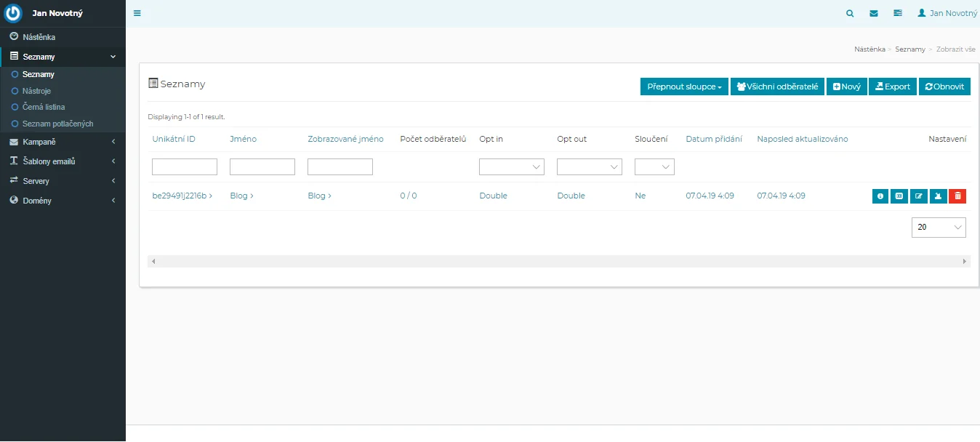
Task: Click the import subscribers icon in Blog row
Action: point(939,196)
